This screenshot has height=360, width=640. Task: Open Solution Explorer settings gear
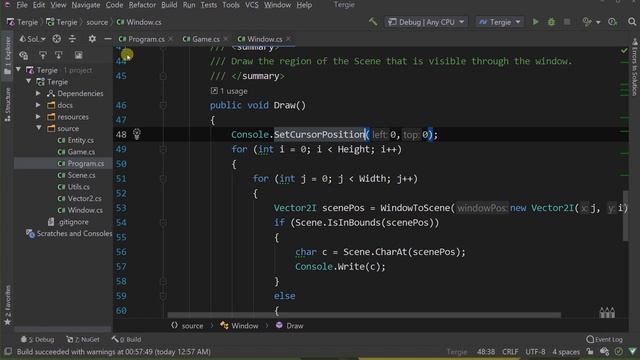pos(92,39)
